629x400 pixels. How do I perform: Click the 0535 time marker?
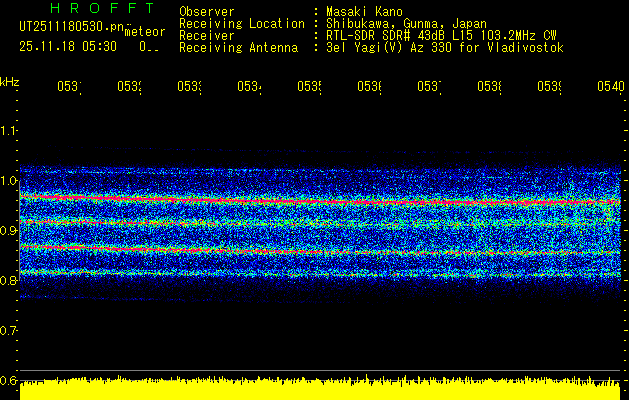coord(309,86)
